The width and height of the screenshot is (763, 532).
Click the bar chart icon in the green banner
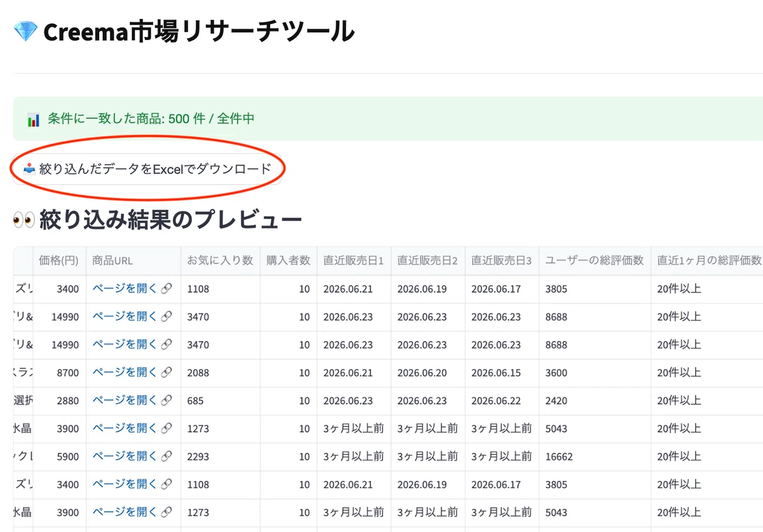click(34, 119)
